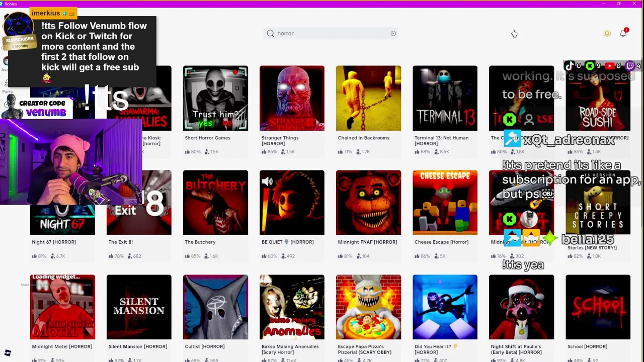Click Silent Mansion [HORROR] title

coord(137,346)
